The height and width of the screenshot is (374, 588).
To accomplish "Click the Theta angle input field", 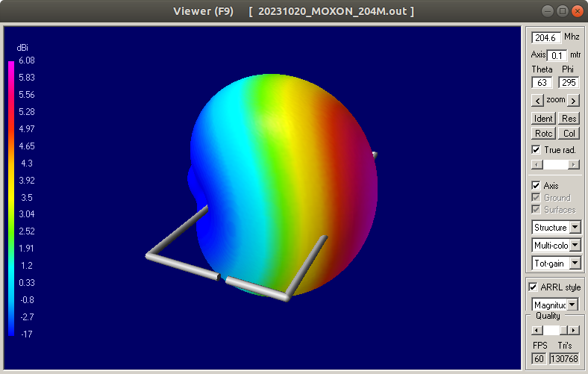I will (541, 83).
